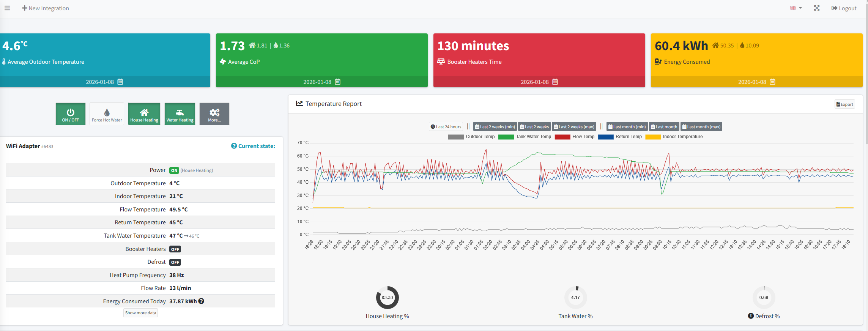Select the Last 24 hours range
The image size is (868, 331).
click(x=446, y=127)
